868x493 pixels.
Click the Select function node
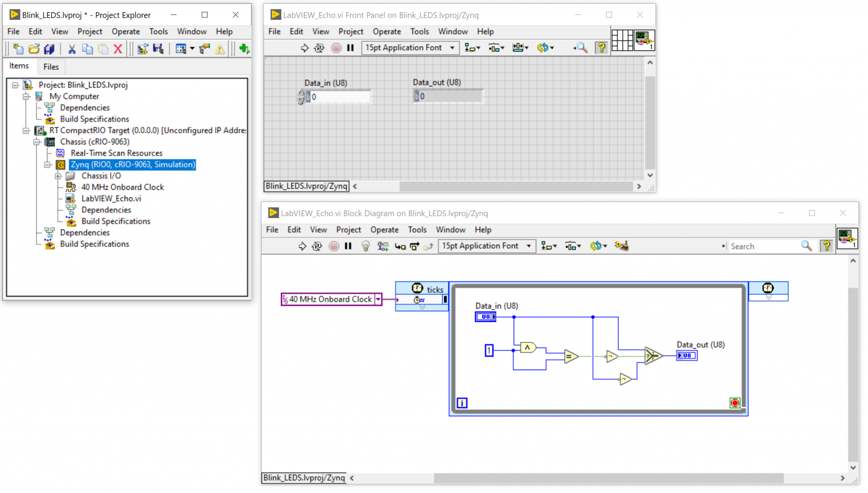click(654, 355)
